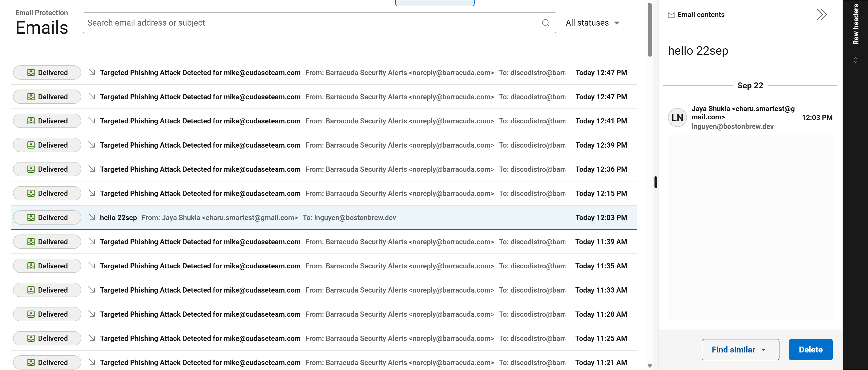Click the LN avatar circle
The width and height of the screenshot is (868, 370).
coord(677,117)
